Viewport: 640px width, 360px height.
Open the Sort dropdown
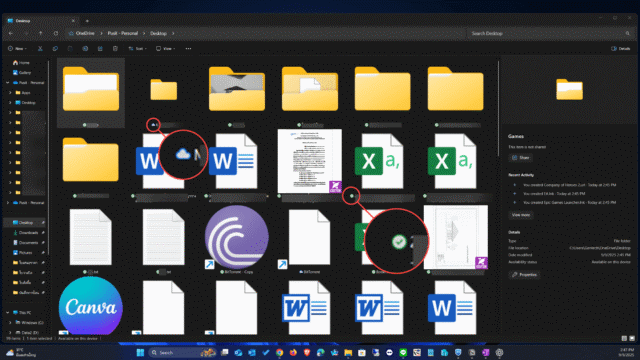point(137,49)
